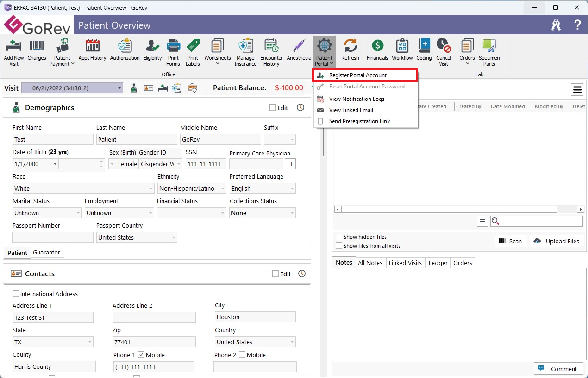Open the Coding tool

pyautogui.click(x=424, y=50)
